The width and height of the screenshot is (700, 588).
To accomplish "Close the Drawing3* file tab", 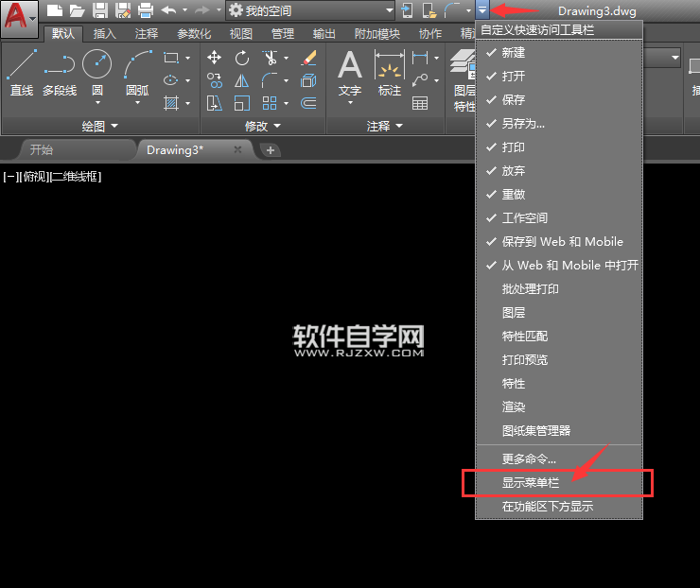I will 238,150.
